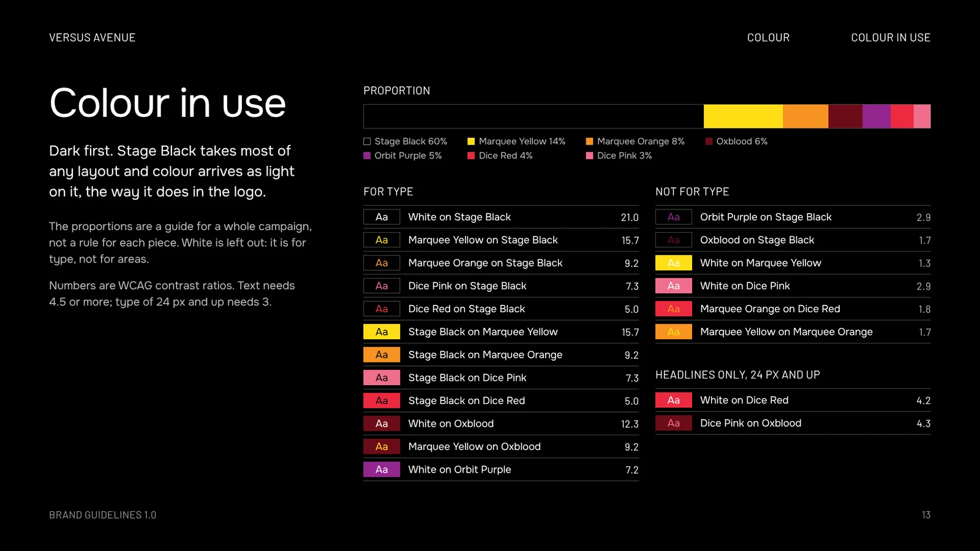This screenshot has width=980, height=551.
Task: Open the COLOUR header link
Action: [x=768, y=38]
